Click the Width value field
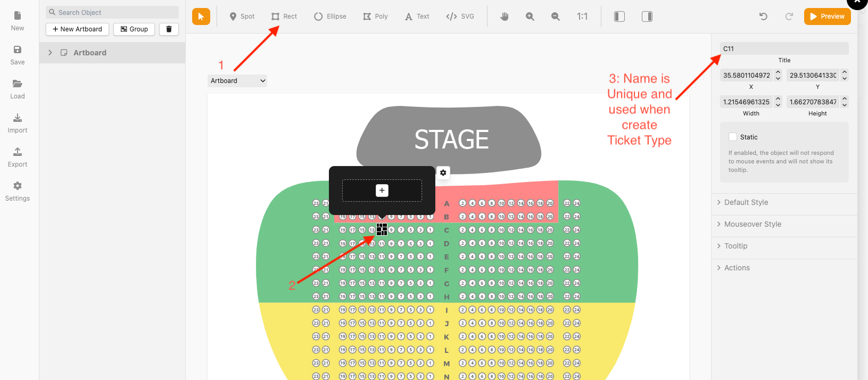The image size is (868, 380). pos(747,102)
